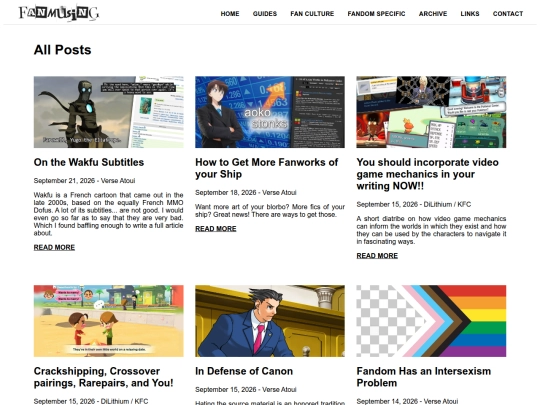The image size is (540, 405).
Task: Open the progress pride flag thumbnail
Action: (431, 321)
